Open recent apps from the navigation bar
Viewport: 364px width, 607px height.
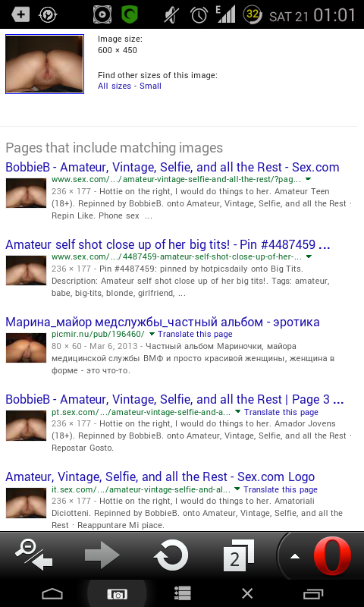[x=313, y=593]
